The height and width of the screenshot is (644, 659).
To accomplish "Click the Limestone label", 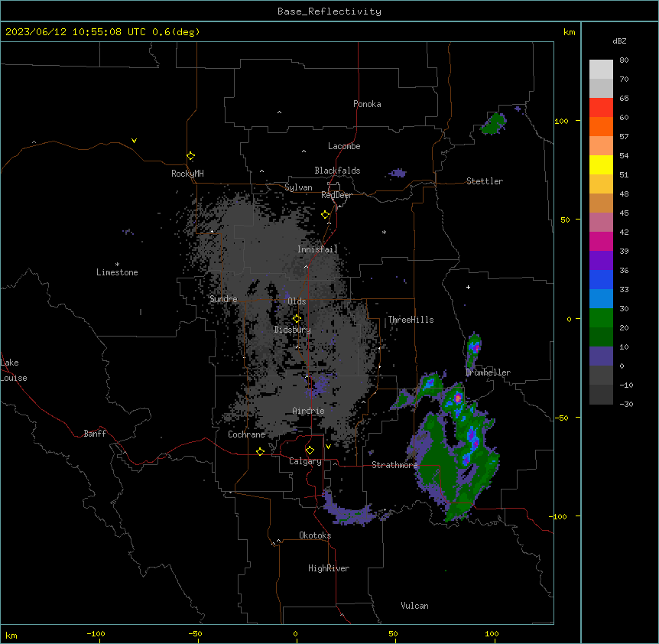I will (x=117, y=272).
